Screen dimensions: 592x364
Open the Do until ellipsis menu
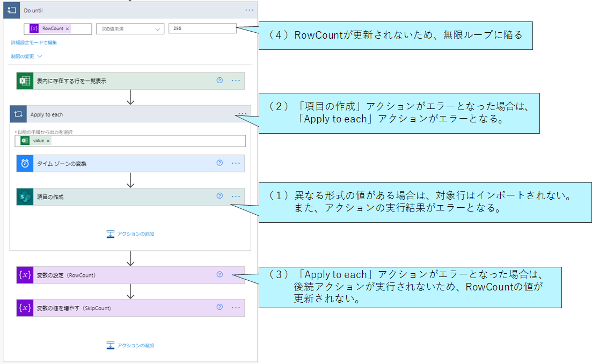(x=249, y=10)
